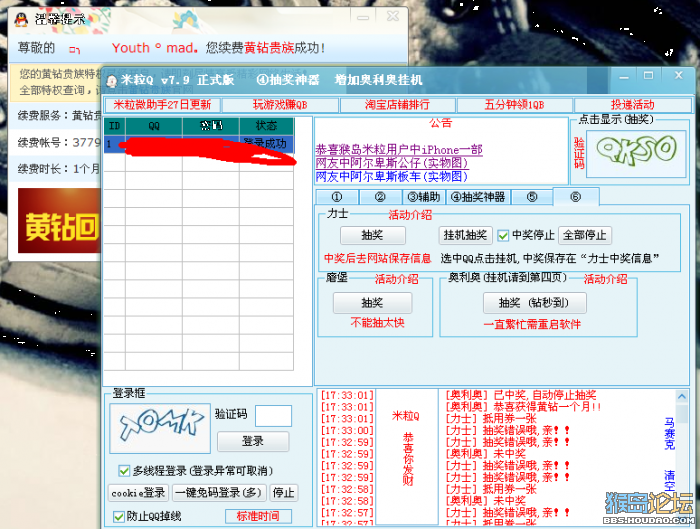Click the cookie登录 button
This screenshot has height=529, width=700.
tap(138, 493)
